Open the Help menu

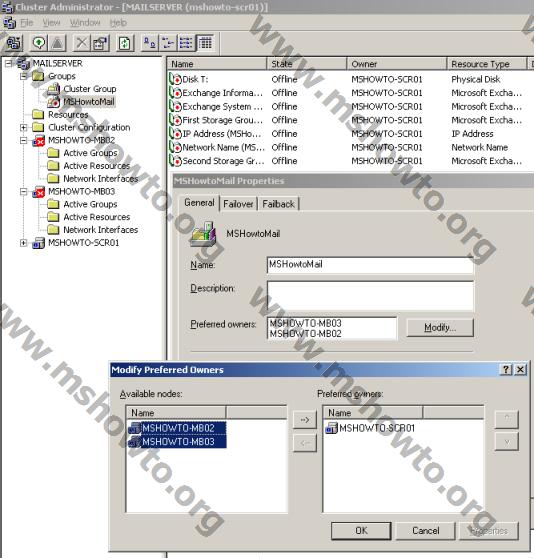pyautogui.click(x=118, y=23)
